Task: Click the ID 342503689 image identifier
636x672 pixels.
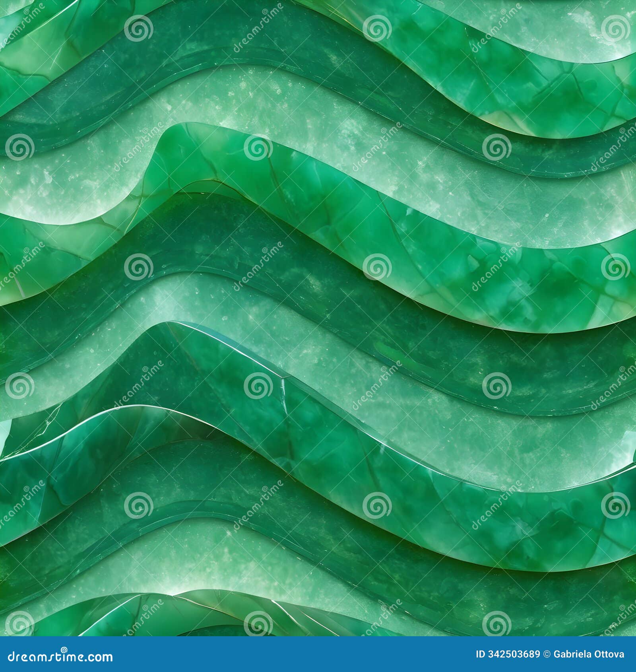Action: coord(508,654)
